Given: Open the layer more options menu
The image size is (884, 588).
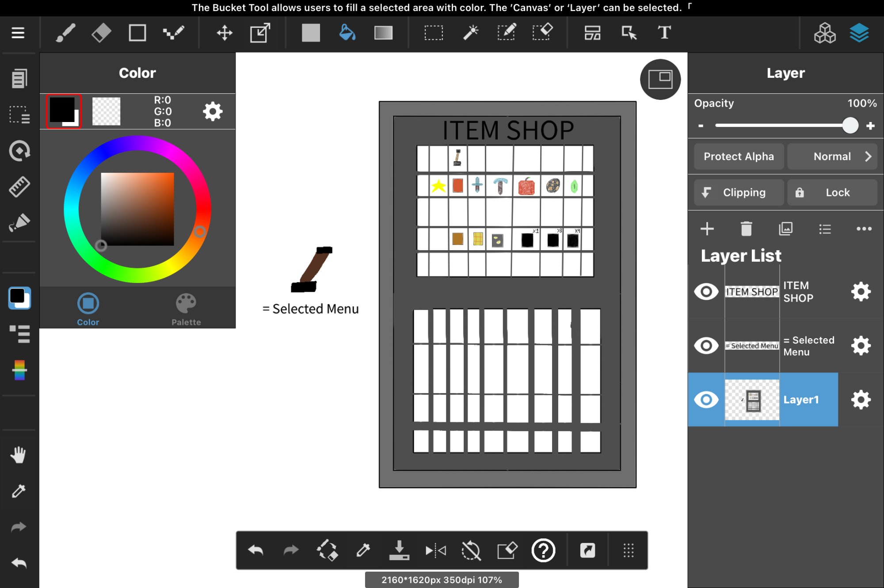Looking at the screenshot, I should 864,229.
